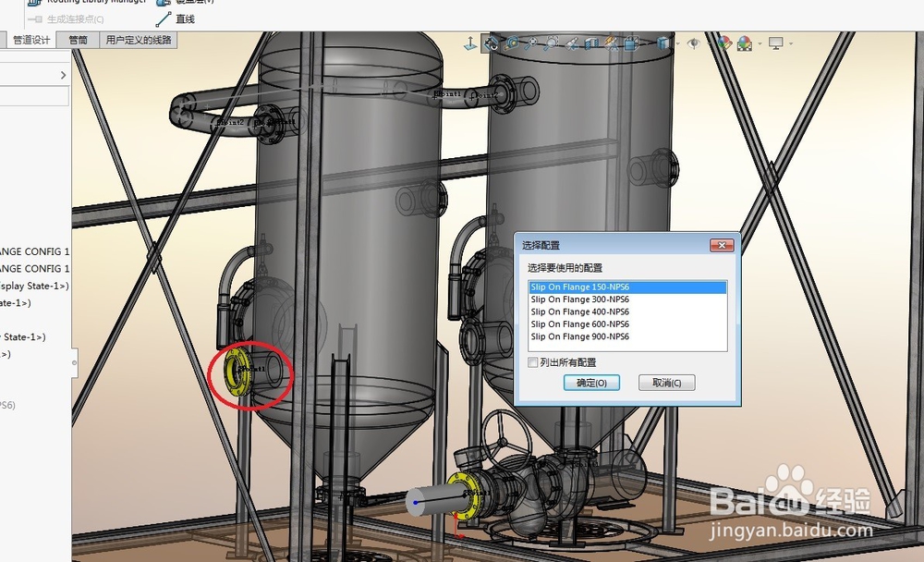Open the Display Style dropdown arrow
Image resolution: width=924 pixels, height=562 pixels.
pos(677,43)
